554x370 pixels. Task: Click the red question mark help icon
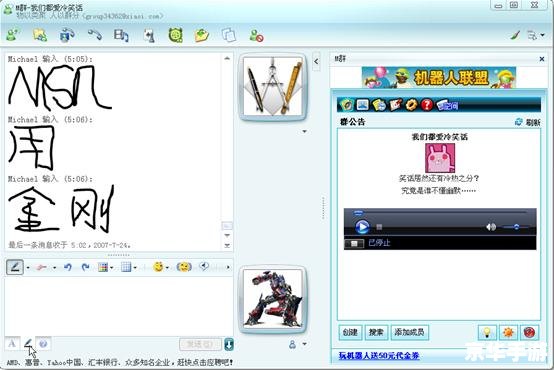tap(427, 105)
